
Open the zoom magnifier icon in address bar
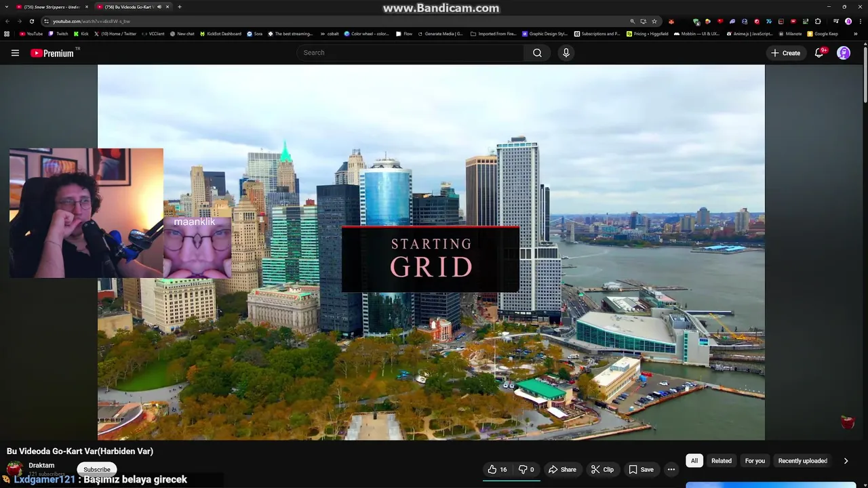(x=633, y=21)
